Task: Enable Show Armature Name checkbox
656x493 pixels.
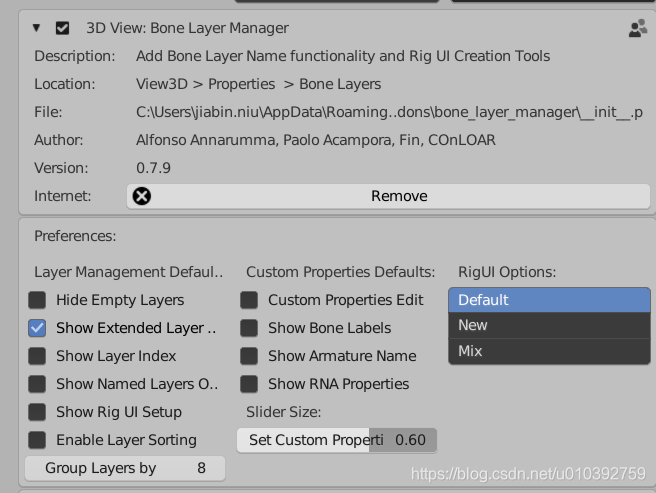Action: coord(249,356)
